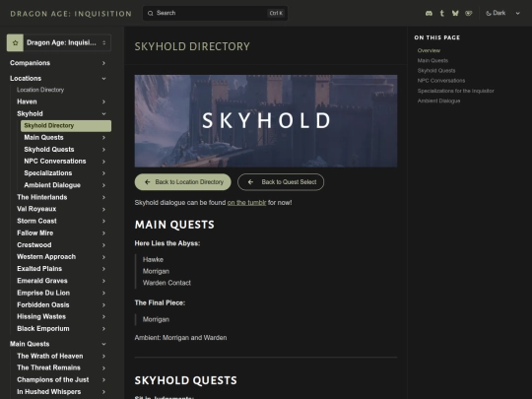Open Fallow Mire location
532x399 pixels.
click(x=34, y=233)
